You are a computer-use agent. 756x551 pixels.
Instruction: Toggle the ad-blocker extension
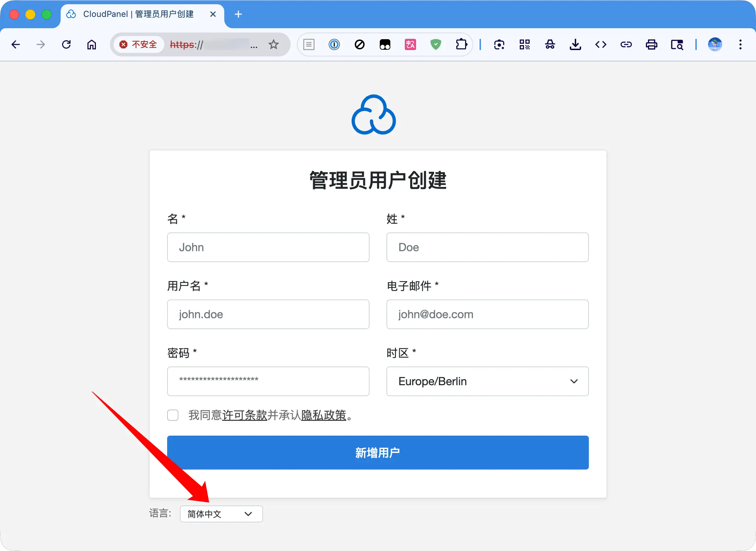pos(360,44)
